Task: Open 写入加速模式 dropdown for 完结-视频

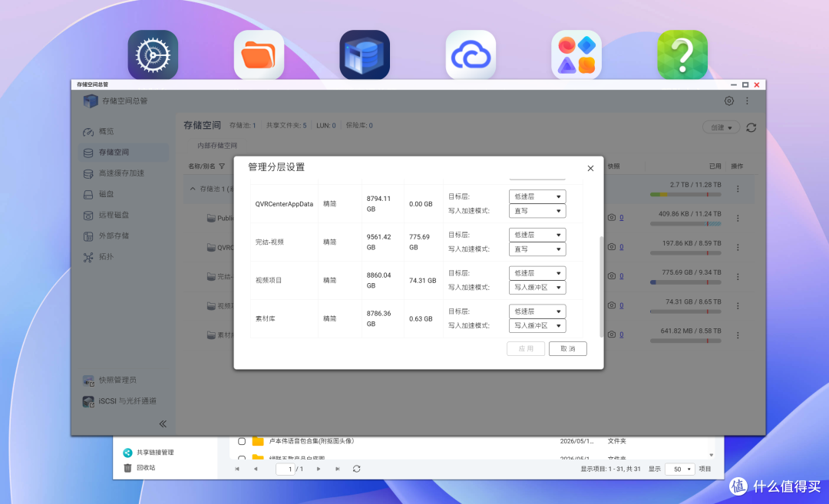Action: [537, 249]
